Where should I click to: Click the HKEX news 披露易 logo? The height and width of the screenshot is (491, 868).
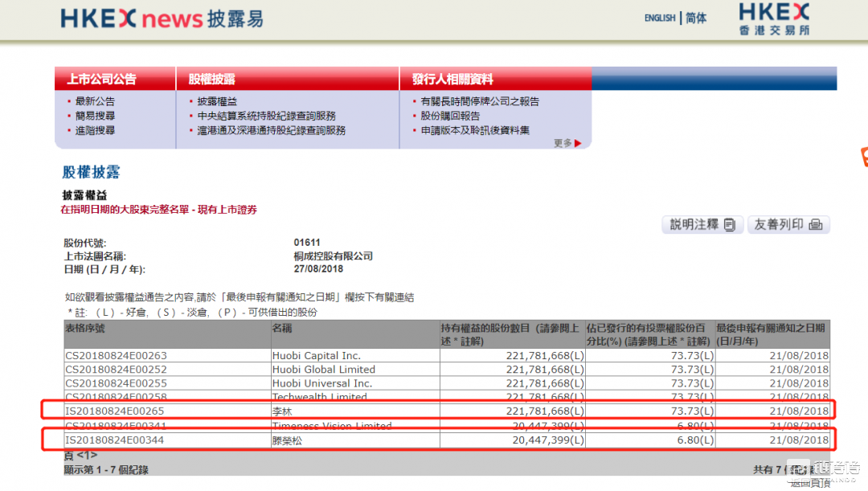pos(162,18)
